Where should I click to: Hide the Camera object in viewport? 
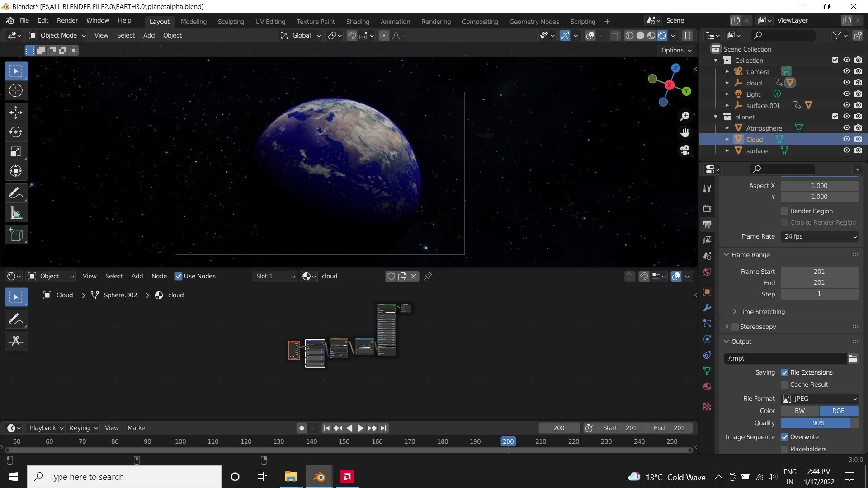847,71
